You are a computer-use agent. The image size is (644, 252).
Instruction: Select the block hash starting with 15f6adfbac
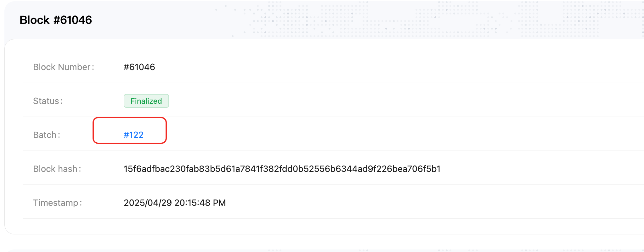click(x=282, y=169)
